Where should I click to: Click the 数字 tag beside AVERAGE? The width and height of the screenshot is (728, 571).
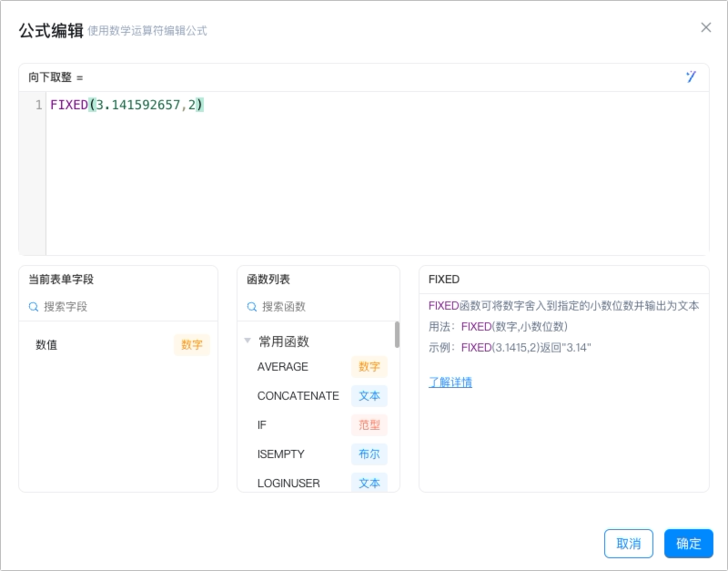pos(369,367)
